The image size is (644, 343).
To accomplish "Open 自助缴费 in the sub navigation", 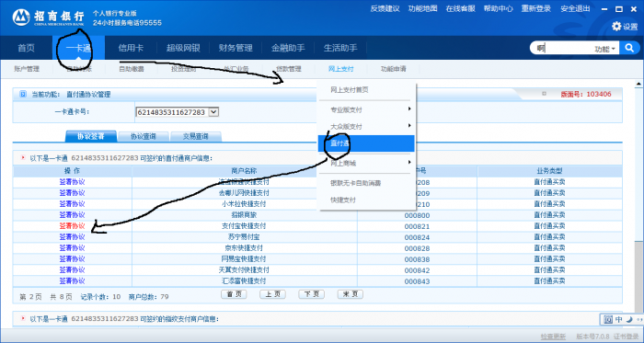I will coord(132,69).
